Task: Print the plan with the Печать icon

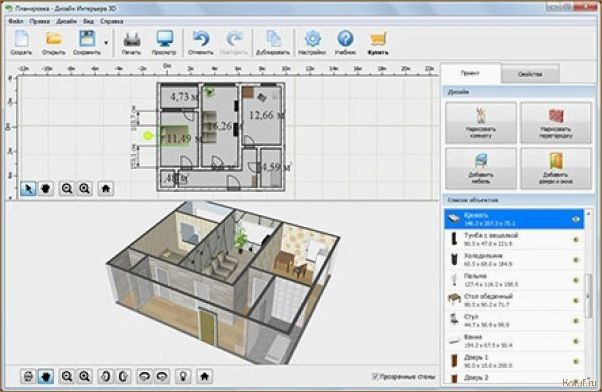Action: 131,42
